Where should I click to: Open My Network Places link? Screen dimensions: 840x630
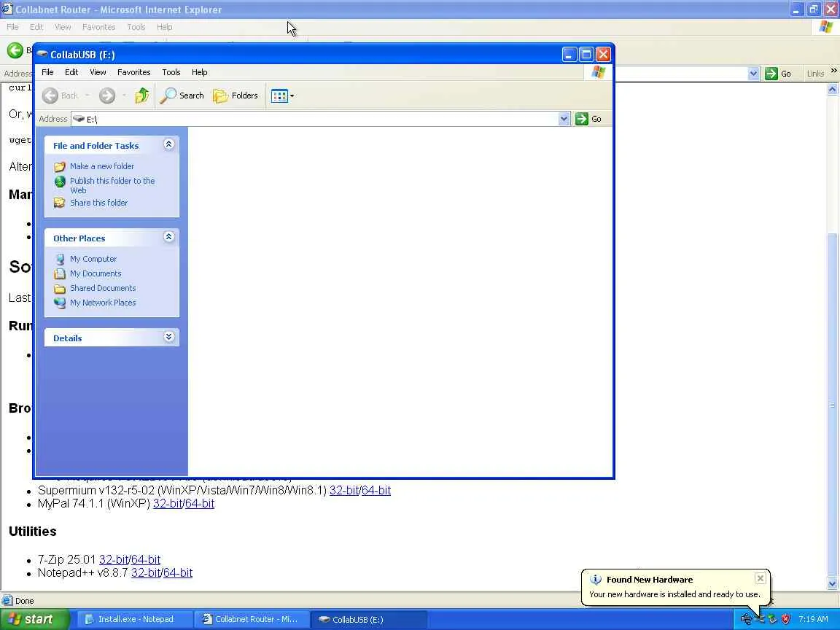(x=103, y=302)
